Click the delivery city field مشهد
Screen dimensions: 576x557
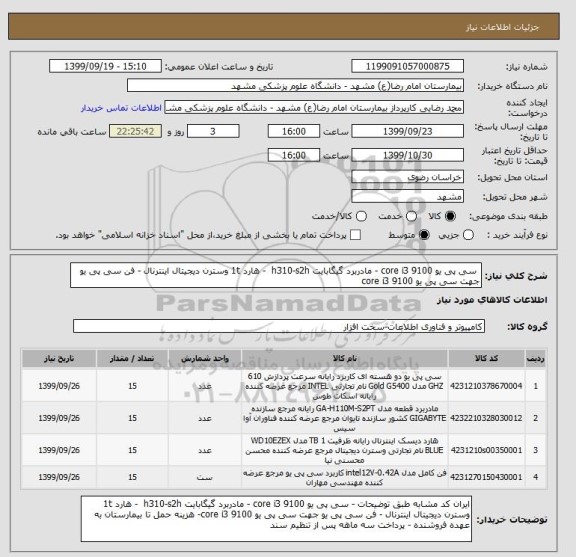[407, 197]
